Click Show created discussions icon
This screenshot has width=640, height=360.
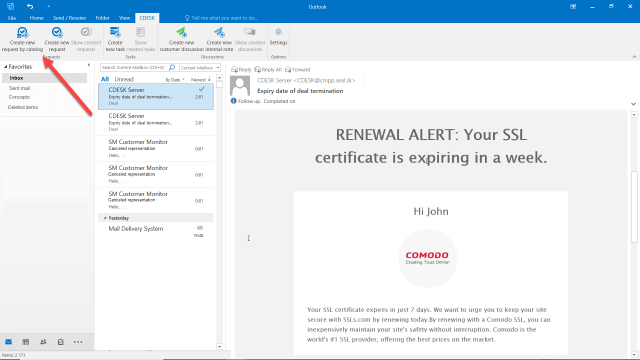click(x=250, y=32)
